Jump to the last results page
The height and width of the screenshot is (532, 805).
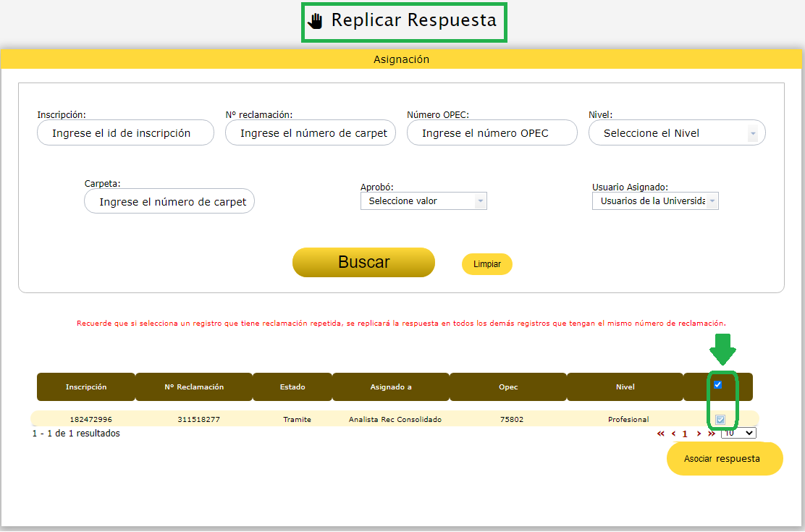tap(711, 434)
